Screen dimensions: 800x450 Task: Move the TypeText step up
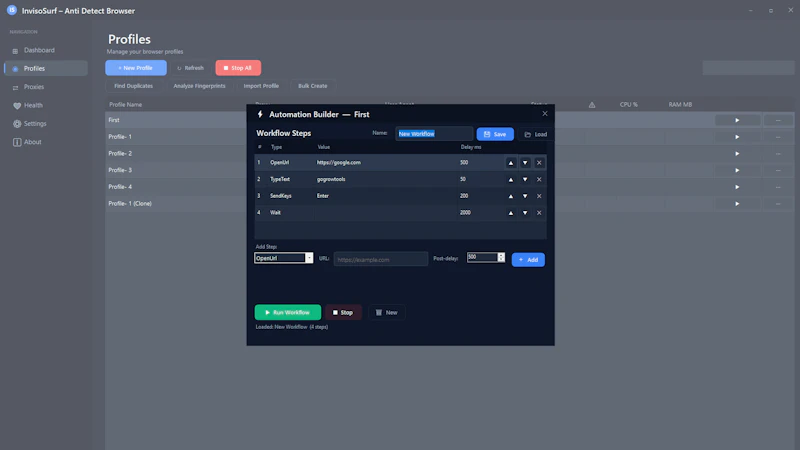click(x=510, y=180)
